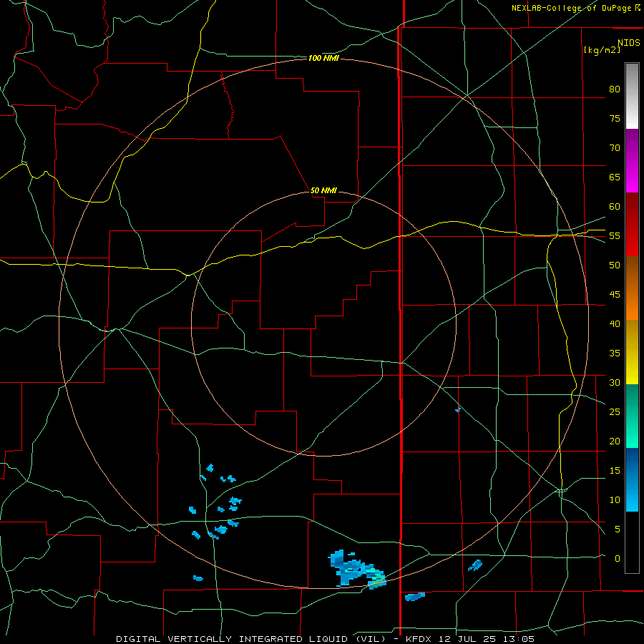Click the blue segment of the color bar
The width and height of the screenshot is (644, 644).
[632, 479]
